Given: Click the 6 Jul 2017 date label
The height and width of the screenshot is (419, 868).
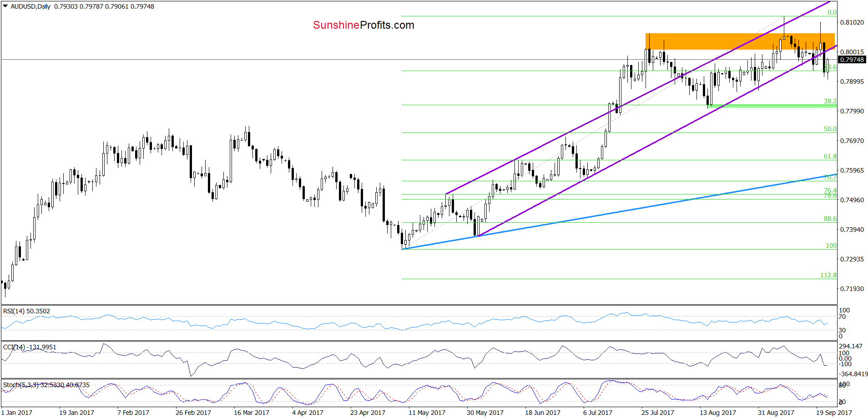Looking at the screenshot, I should pyautogui.click(x=598, y=413).
